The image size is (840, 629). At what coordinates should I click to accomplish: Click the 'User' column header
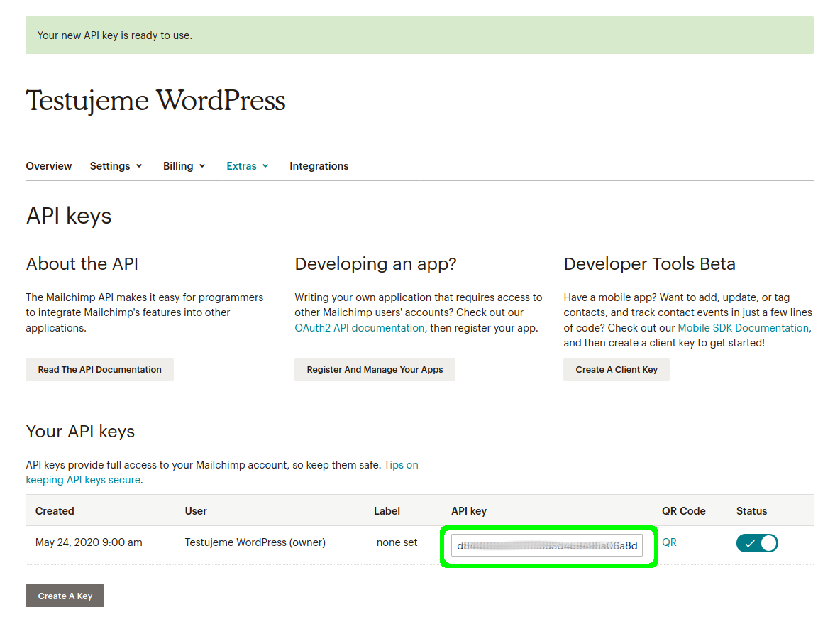(x=196, y=511)
